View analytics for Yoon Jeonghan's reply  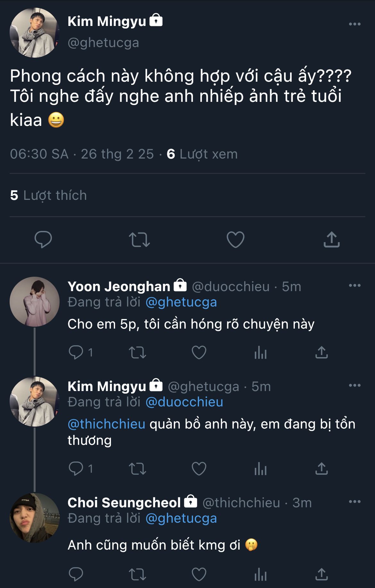click(x=260, y=353)
